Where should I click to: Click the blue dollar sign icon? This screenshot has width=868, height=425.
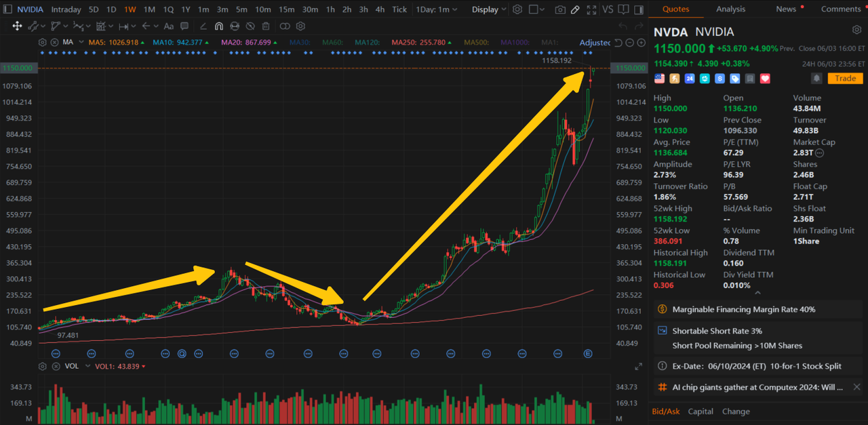click(x=720, y=79)
